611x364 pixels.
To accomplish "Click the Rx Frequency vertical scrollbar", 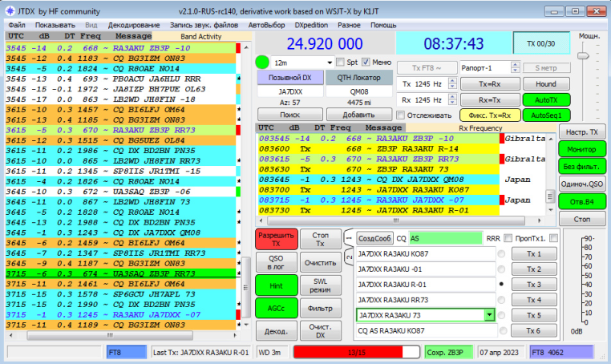I will click(550, 174).
